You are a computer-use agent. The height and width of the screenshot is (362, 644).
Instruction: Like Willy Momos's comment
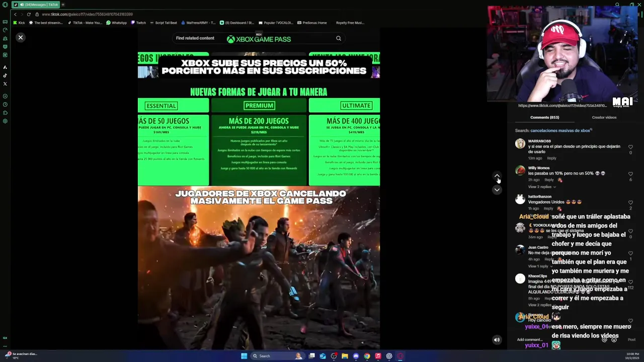pyautogui.click(x=630, y=174)
